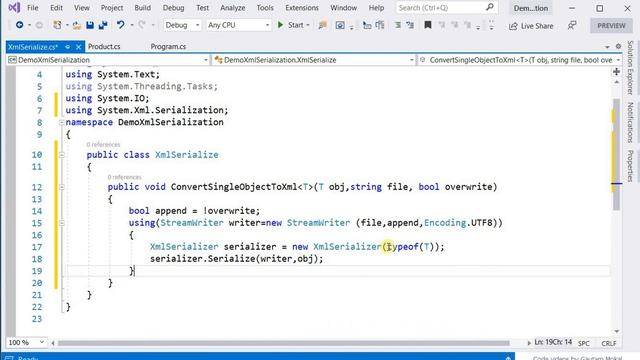This screenshot has width=640, height=360.
Task: Click the green Start play icon
Action: click(x=280, y=25)
